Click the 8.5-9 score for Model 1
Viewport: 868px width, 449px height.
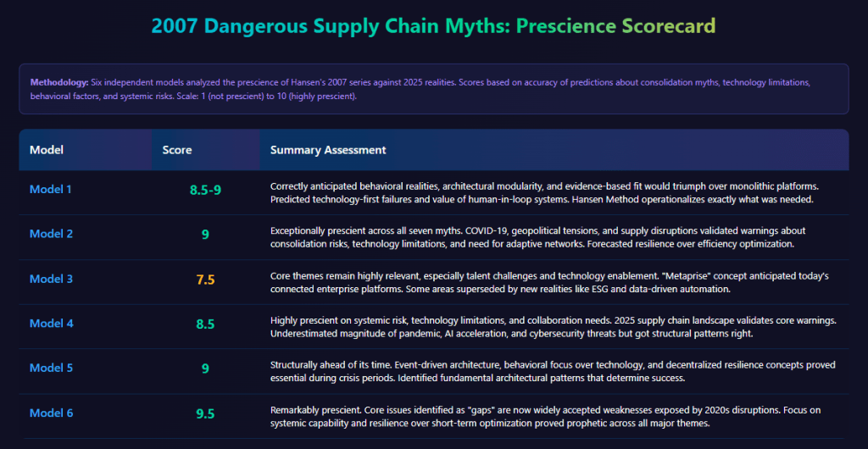pos(205,190)
